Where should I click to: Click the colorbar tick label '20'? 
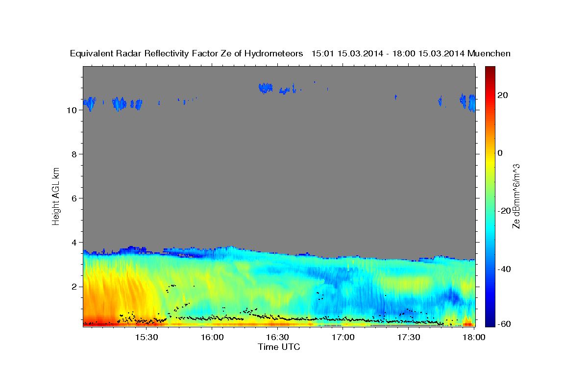point(502,95)
